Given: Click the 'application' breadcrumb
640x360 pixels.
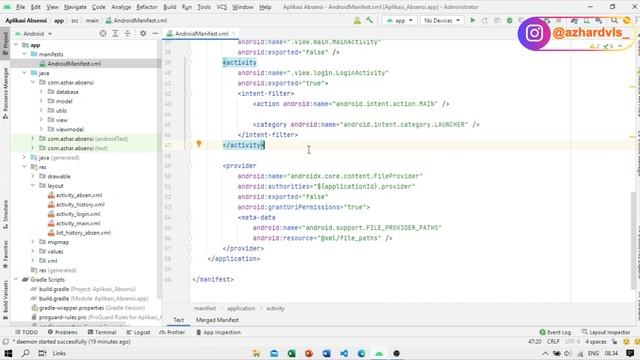Looking at the screenshot, I should coord(241,308).
